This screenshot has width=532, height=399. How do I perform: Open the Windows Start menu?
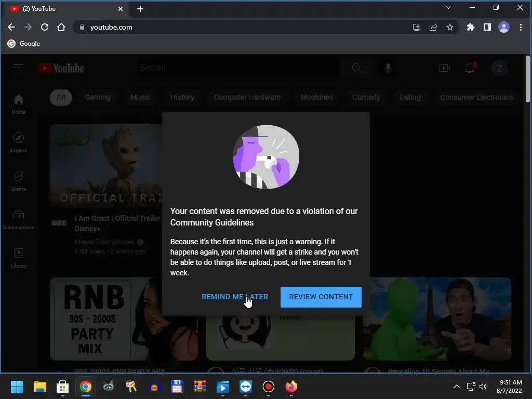[x=17, y=387]
